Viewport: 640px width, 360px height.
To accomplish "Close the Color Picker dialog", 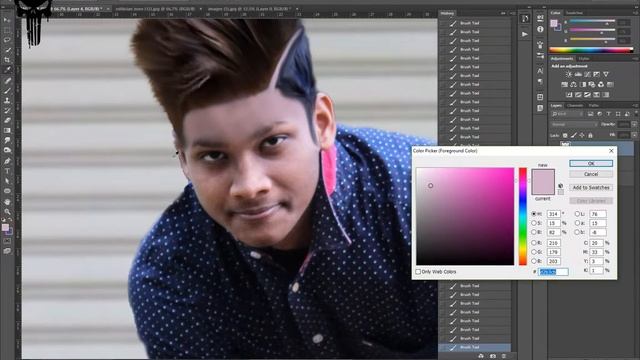I will coord(611,151).
